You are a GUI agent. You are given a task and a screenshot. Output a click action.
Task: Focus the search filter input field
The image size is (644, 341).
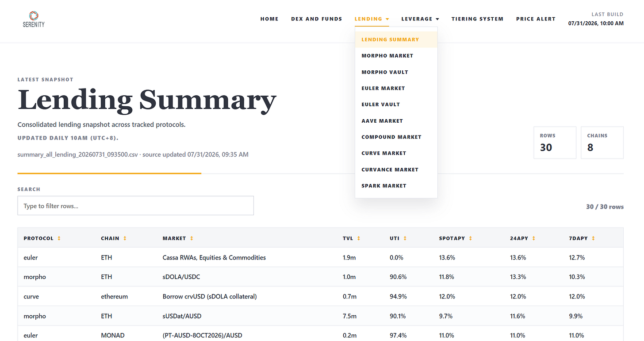(135, 205)
